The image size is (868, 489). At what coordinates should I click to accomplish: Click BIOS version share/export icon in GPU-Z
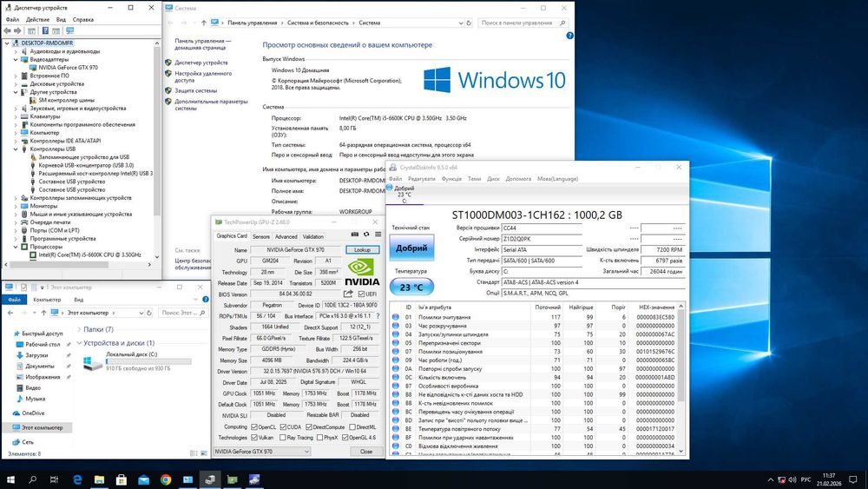348,294
